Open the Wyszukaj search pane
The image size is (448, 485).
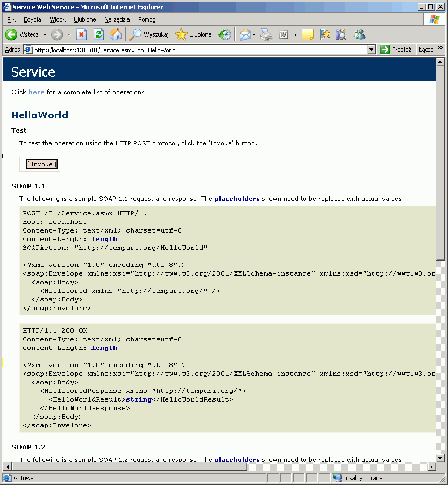(x=149, y=34)
